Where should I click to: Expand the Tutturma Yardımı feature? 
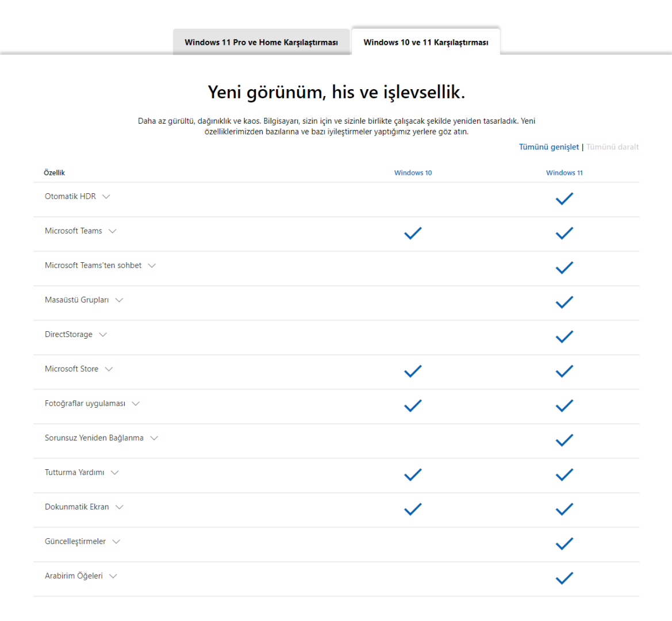tap(115, 473)
